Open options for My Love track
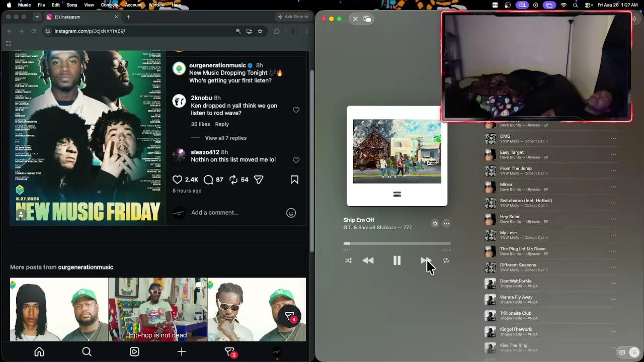644x362 pixels. (x=613, y=235)
